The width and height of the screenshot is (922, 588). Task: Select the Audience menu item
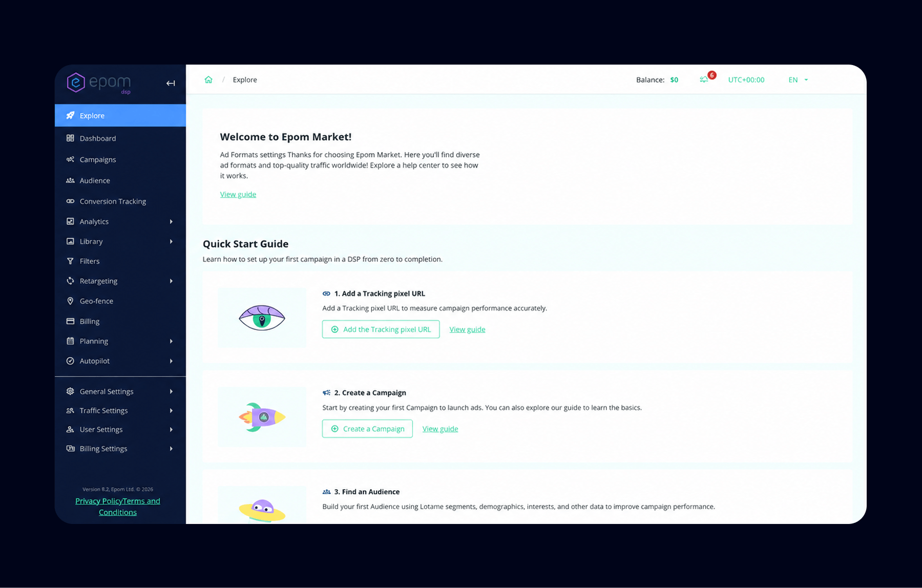[x=120, y=180]
